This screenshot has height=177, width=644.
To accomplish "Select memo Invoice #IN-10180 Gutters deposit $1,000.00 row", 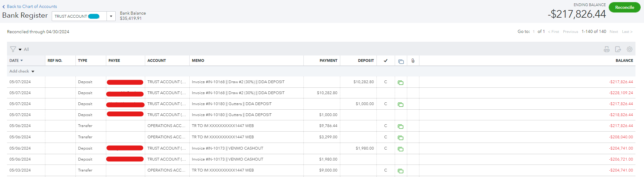I will [232, 104].
